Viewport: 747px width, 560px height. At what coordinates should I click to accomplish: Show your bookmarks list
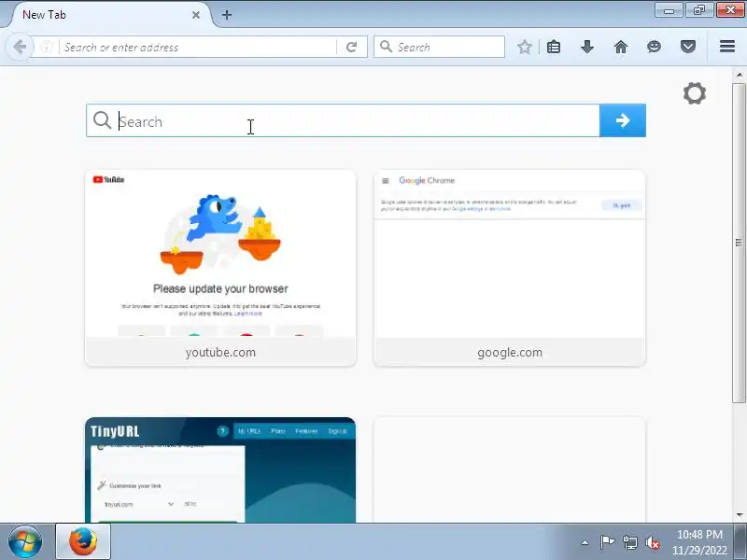point(554,47)
